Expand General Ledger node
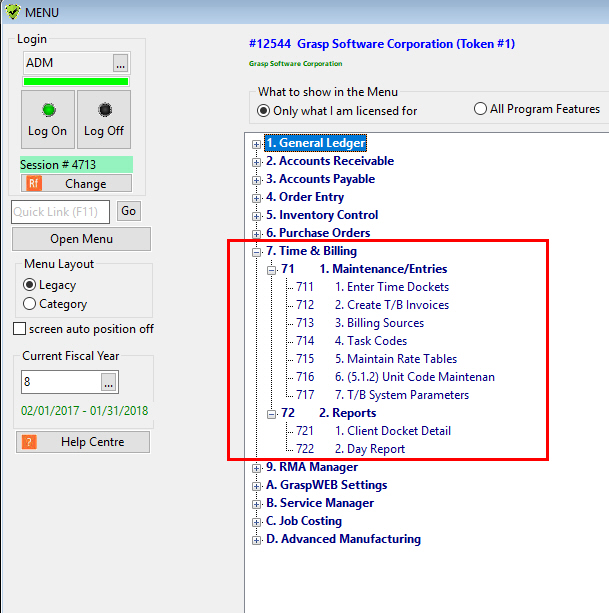Image resolution: width=609 pixels, height=613 pixels. [x=256, y=144]
